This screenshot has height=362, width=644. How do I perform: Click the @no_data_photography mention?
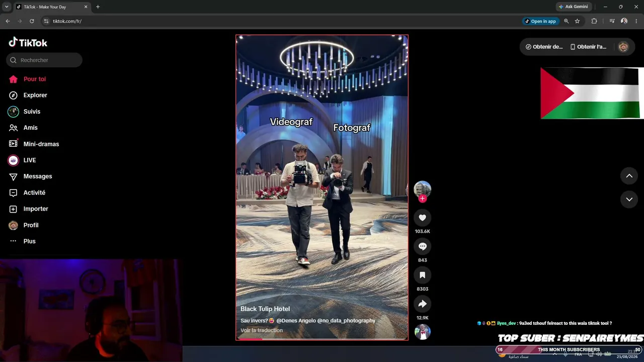tap(346, 321)
